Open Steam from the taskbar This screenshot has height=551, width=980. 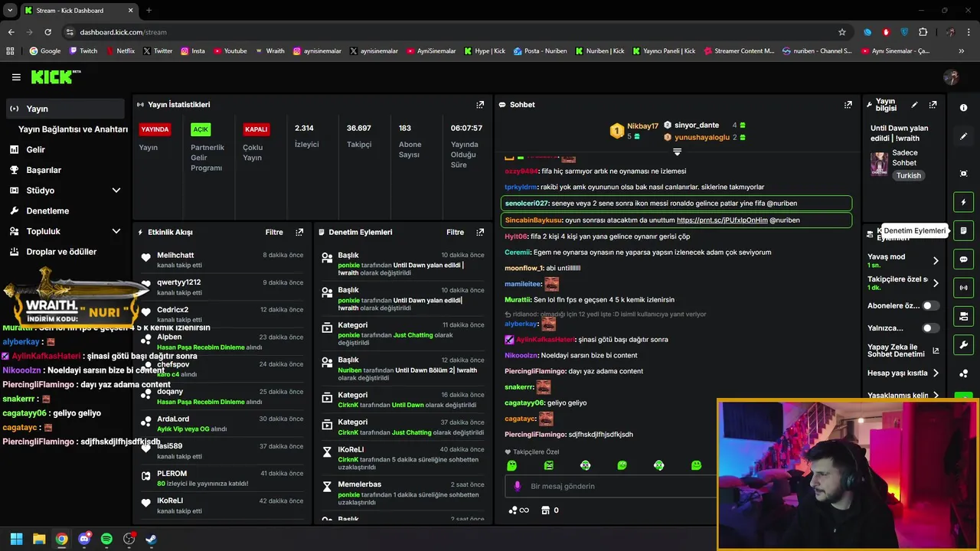[x=152, y=539]
